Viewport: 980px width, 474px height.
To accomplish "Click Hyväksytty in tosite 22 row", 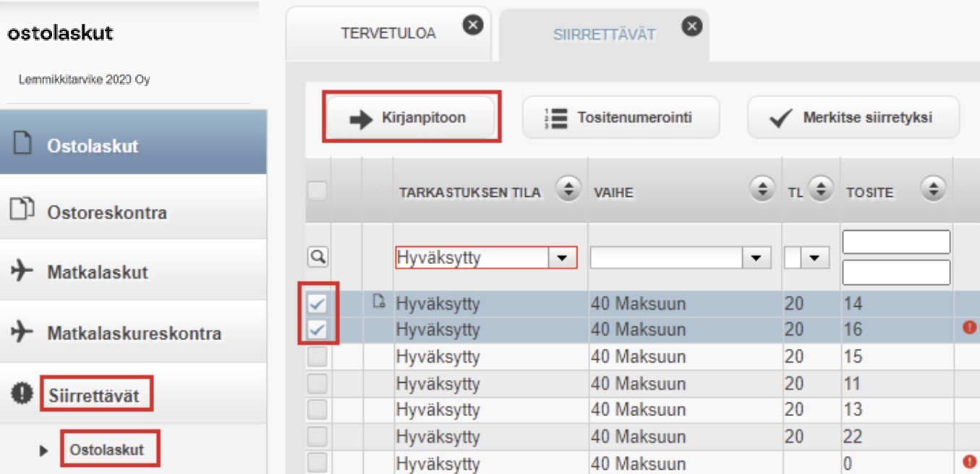I will 438,436.
